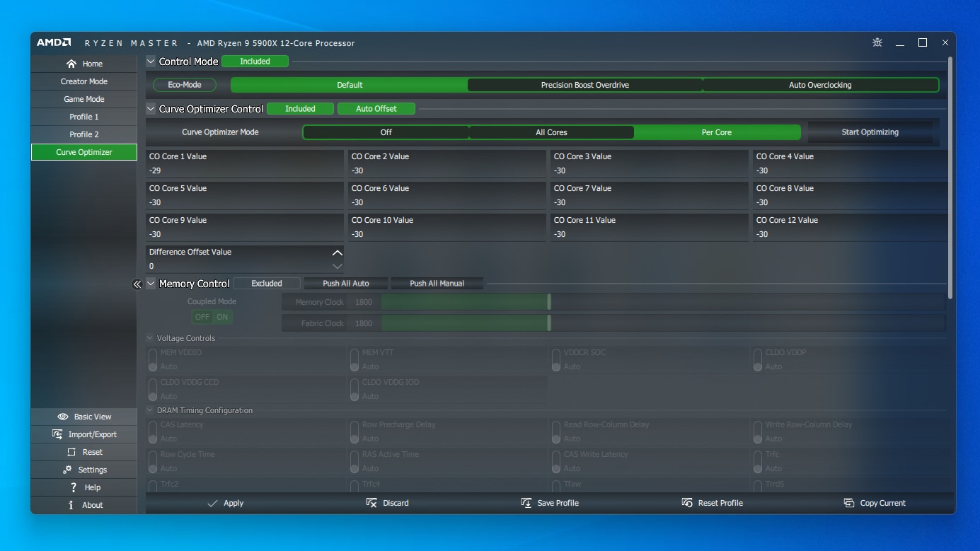The image size is (980, 551).
Task: Toggle Row Cycle Time Auto switch
Action: (x=152, y=462)
